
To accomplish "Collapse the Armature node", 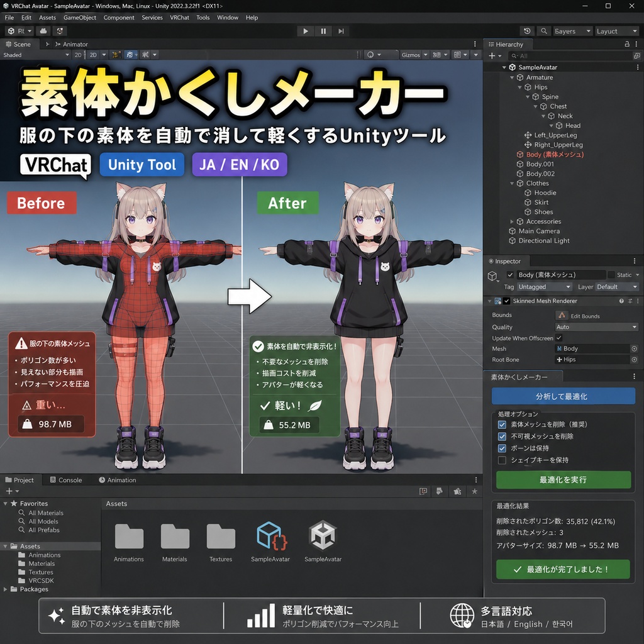I will (512, 77).
